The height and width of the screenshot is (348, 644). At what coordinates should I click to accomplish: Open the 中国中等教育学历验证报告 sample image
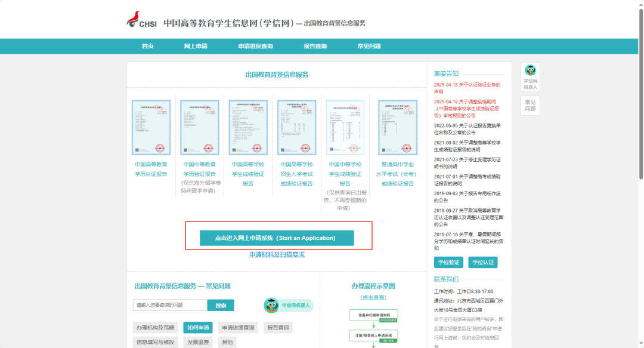tap(200, 128)
